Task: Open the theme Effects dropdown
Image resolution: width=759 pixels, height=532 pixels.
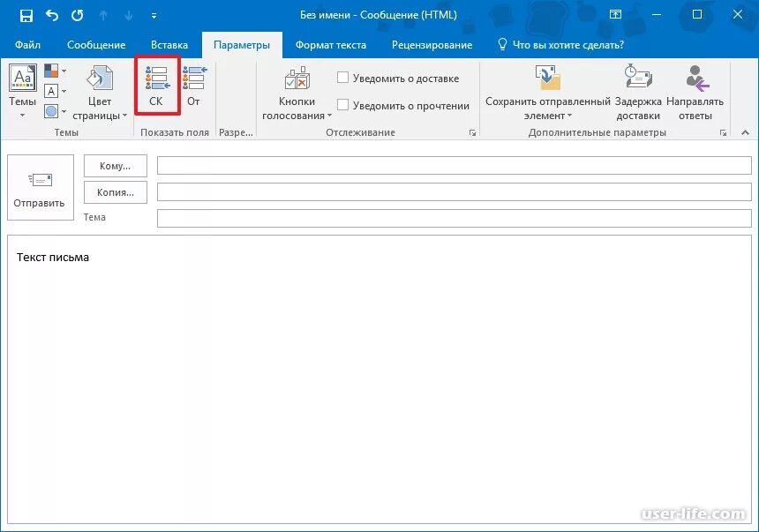Action: coord(56,111)
